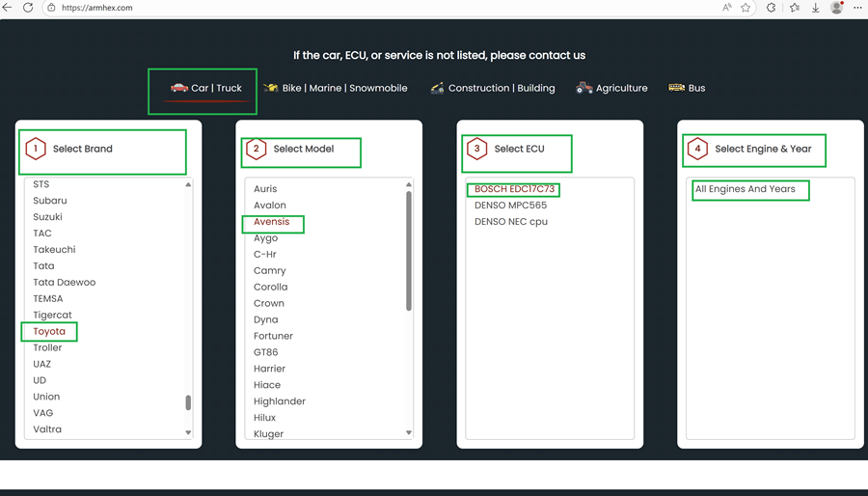Pick BOSCH EDC17C73 ECU option

(514, 189)
